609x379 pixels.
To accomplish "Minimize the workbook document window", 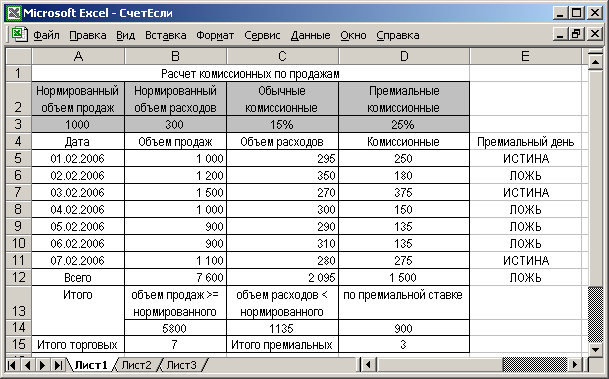I will pos(560,34).
